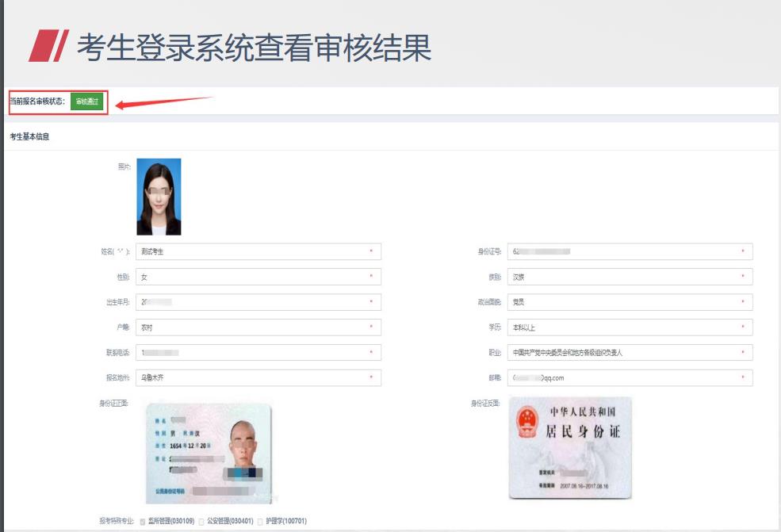The height and width of the screenshot is (532, 781).
Task: Open the 族别 field showing 汉族
Action: [x=630, y=277]
